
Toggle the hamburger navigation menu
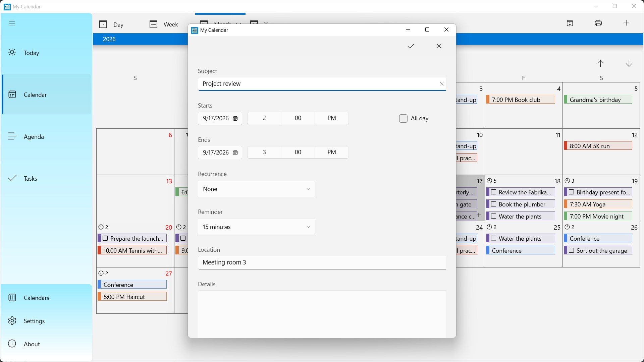[x=12, y=23]
